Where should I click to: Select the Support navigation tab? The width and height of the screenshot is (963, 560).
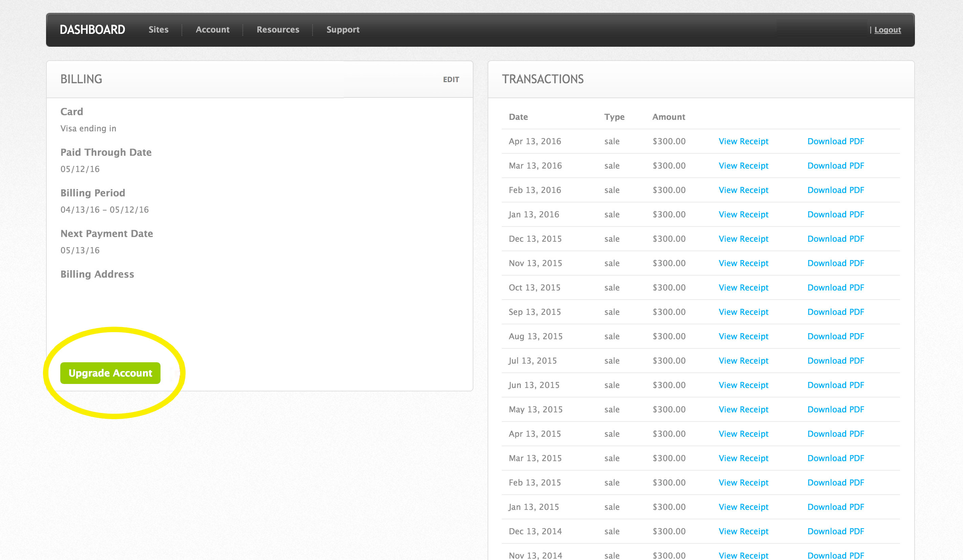pyautogui.click(x=343, y=29)
